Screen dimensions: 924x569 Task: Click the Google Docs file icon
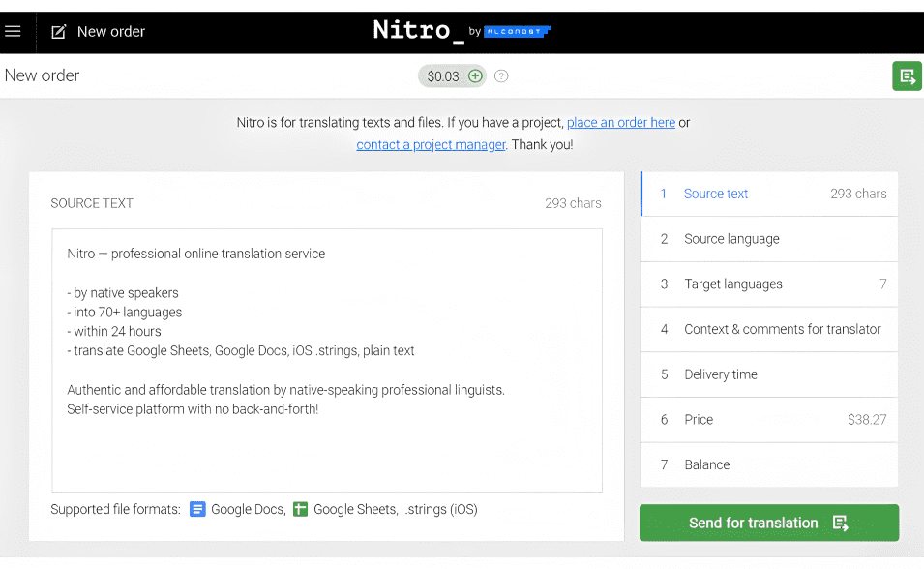pyautogui.click(x=197, y=509)
